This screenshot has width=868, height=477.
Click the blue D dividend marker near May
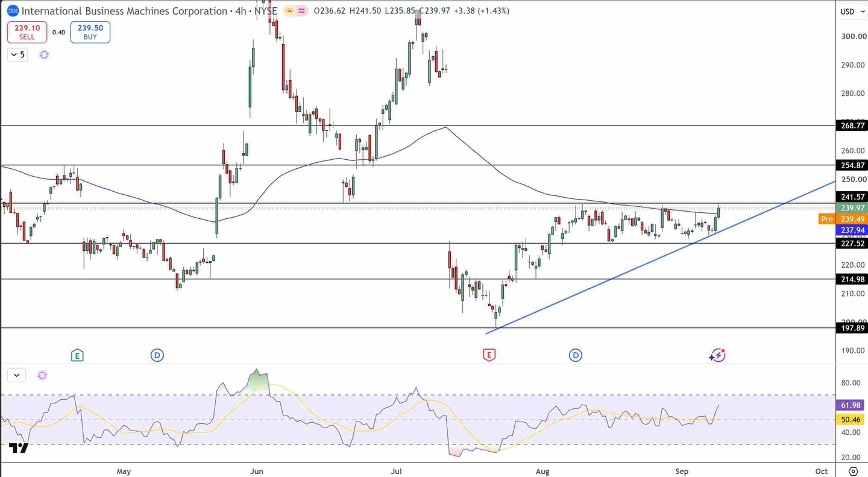coord(157,355)
